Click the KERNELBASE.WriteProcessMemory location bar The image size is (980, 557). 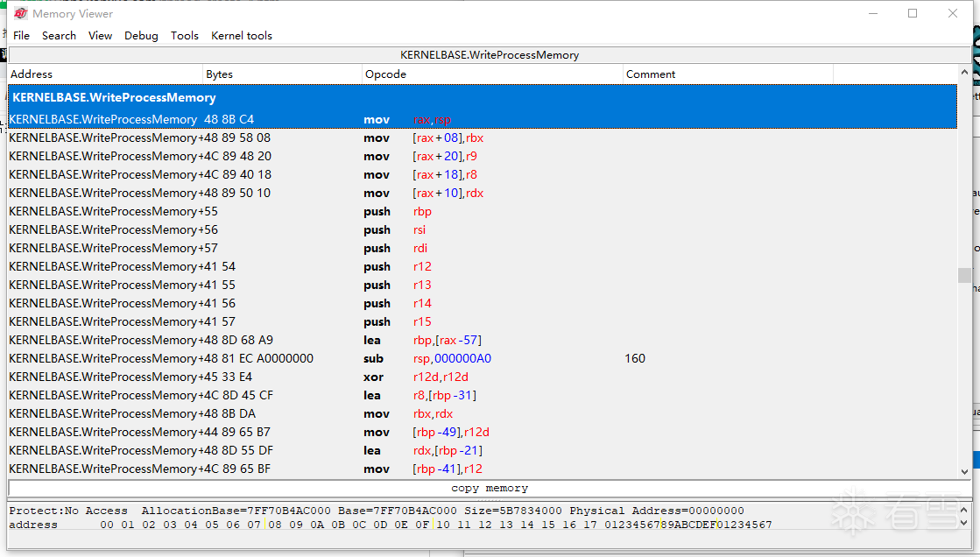[x=490, y=55]
